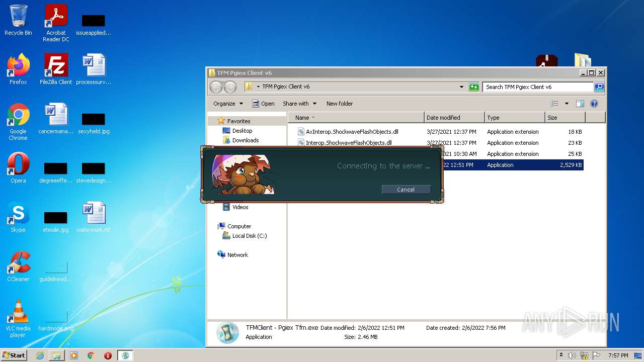Select issueapplied desktop file
This screenshot has width=644, height=362.
click(x=94, y=24)
